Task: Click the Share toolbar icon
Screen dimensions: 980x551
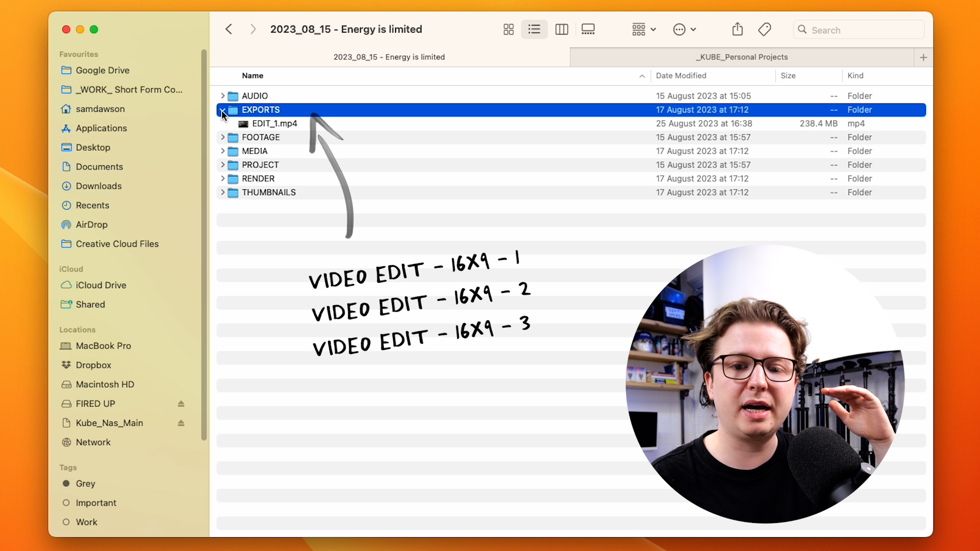Action: [737, 30]
